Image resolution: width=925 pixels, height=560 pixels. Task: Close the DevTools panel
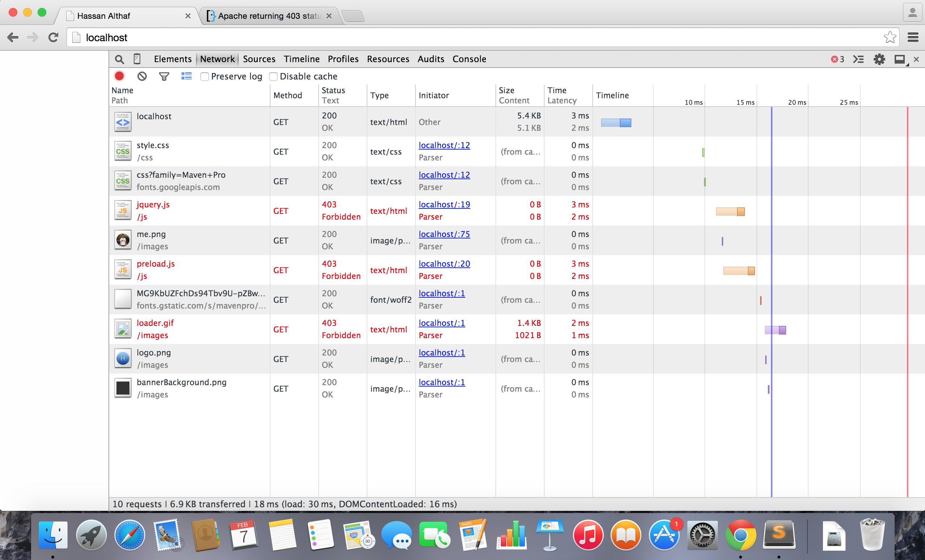916,59
